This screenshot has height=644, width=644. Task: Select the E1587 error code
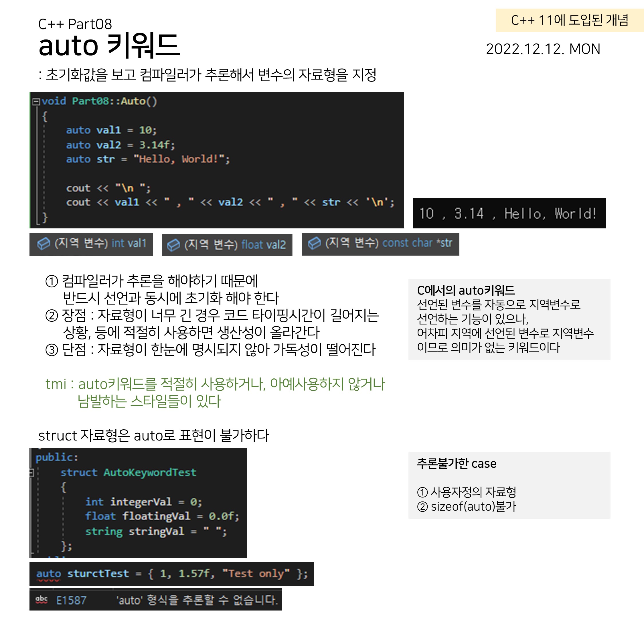click(71, 600)
